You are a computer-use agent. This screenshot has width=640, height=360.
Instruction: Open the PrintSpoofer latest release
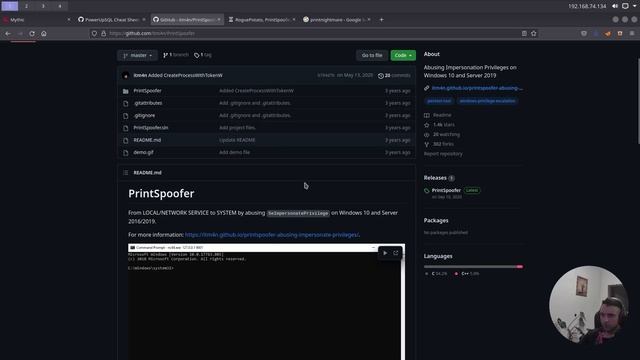[446, 190]
